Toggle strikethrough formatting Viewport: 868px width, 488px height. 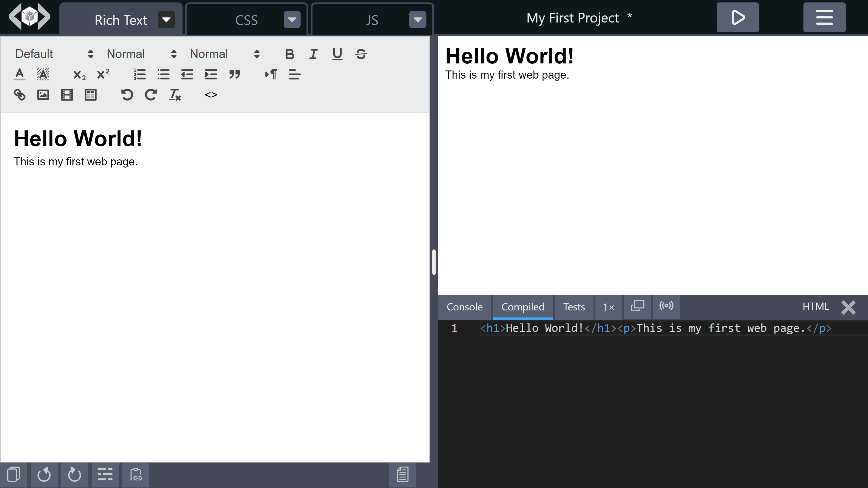click(x=361, y=54)
